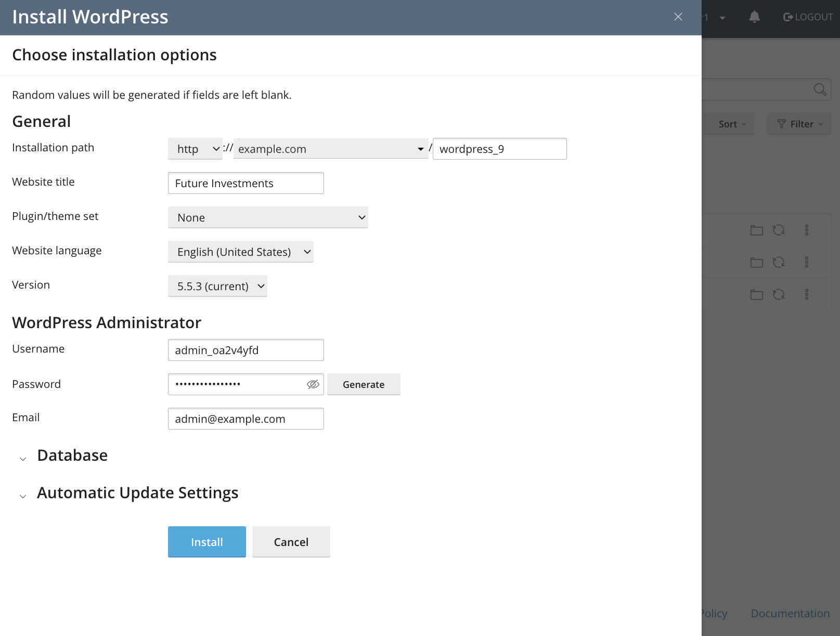Click the Install button

point(206,542)
